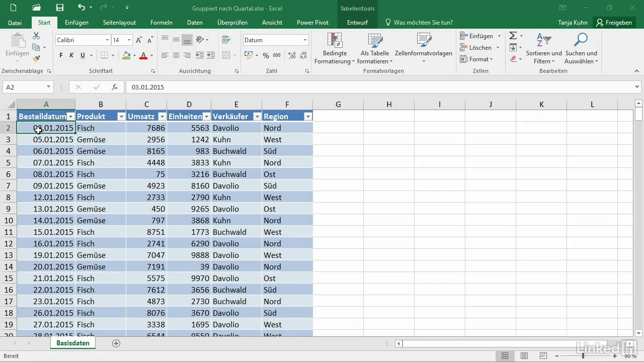Expand the Name Box A2 dropdown
The image size is (644, 362).
point(48,87)
